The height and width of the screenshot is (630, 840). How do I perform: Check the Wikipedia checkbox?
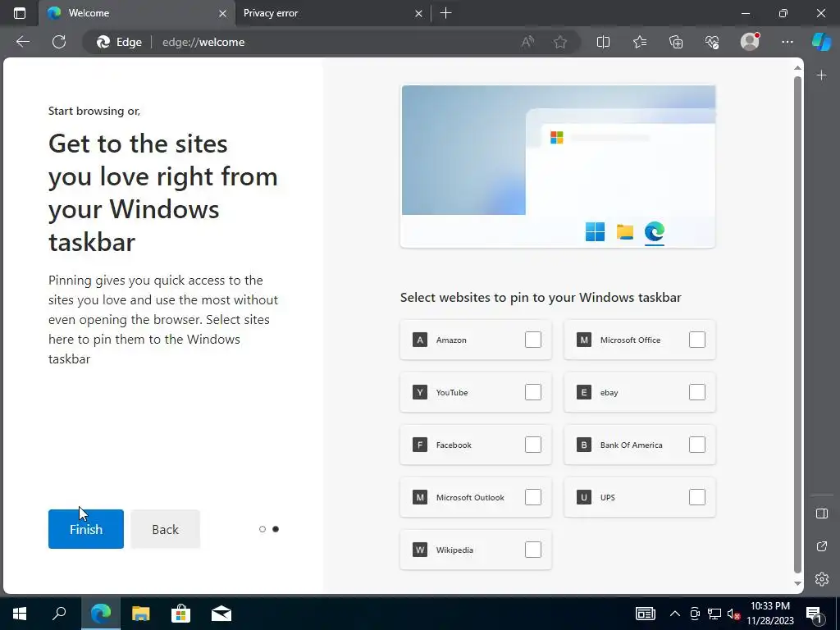[x=533, y=550]
